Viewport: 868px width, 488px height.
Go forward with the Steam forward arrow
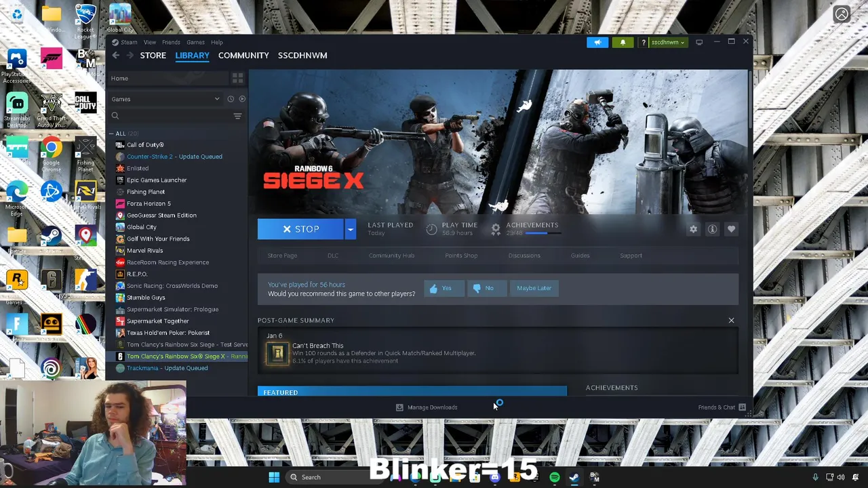[x=130, y=56]
